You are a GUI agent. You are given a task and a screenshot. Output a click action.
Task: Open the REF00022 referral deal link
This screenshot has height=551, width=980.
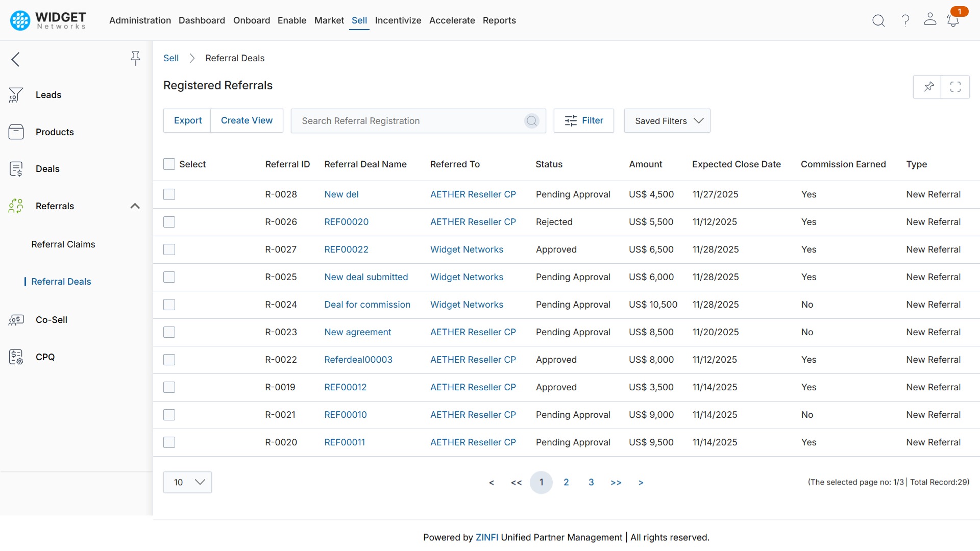(346, 249)
